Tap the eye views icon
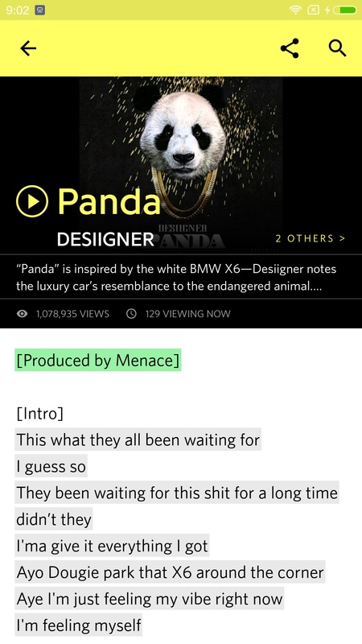The width and height of the screenshot is (362, 644). (x=23, y=314)
